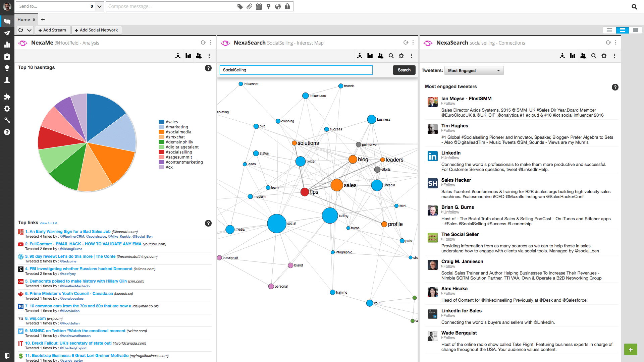Unfollow Brian G. Burns in tweeters panel
Screen dimensions: 644x362
(x=450, y=212)
